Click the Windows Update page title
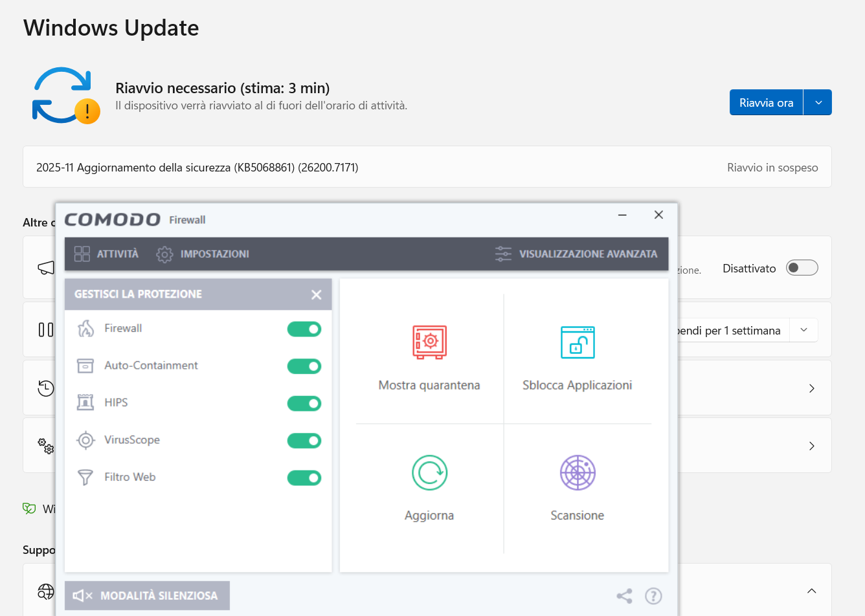 click(x=111, y=28)
